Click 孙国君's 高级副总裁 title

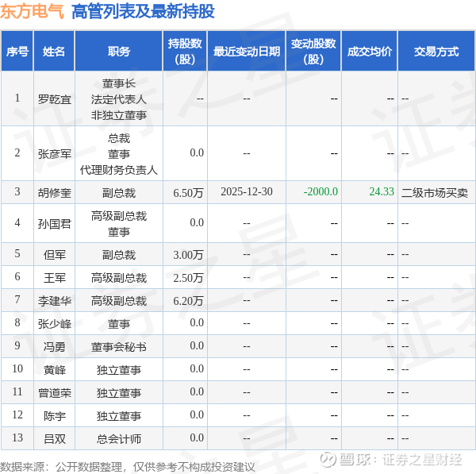(119, 216)
